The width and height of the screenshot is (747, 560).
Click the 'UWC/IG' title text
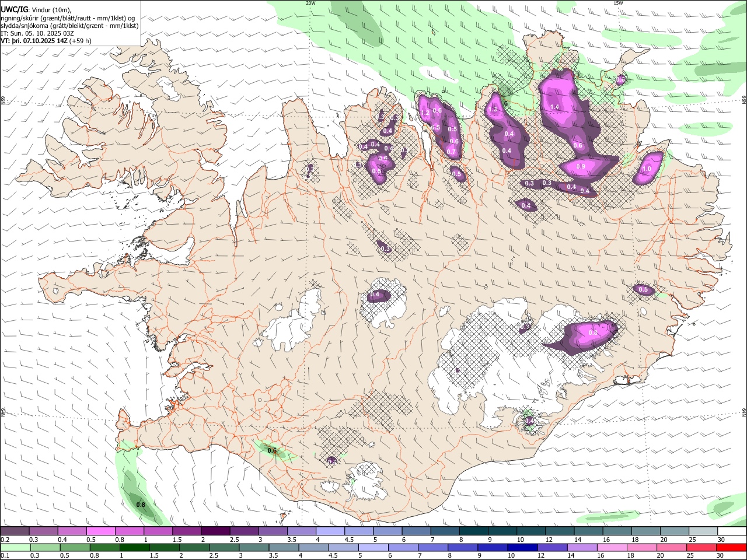[14, 9]
